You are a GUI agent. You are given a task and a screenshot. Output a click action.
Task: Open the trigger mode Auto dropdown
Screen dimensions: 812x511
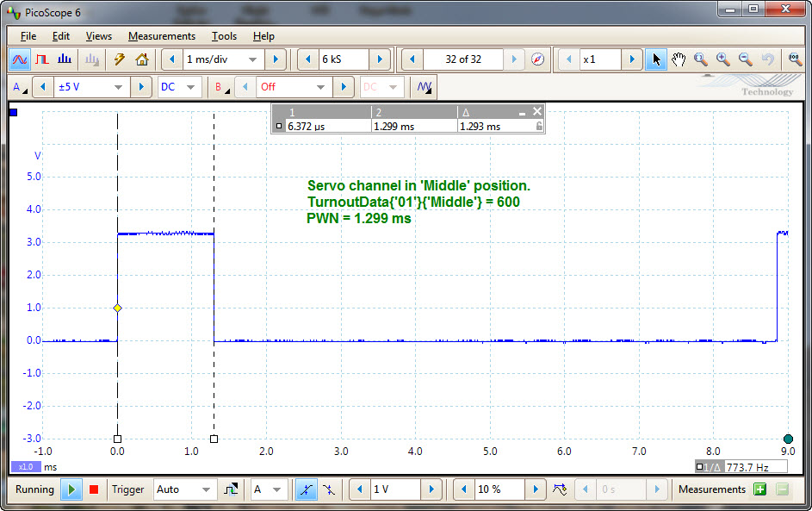(206, 489)
